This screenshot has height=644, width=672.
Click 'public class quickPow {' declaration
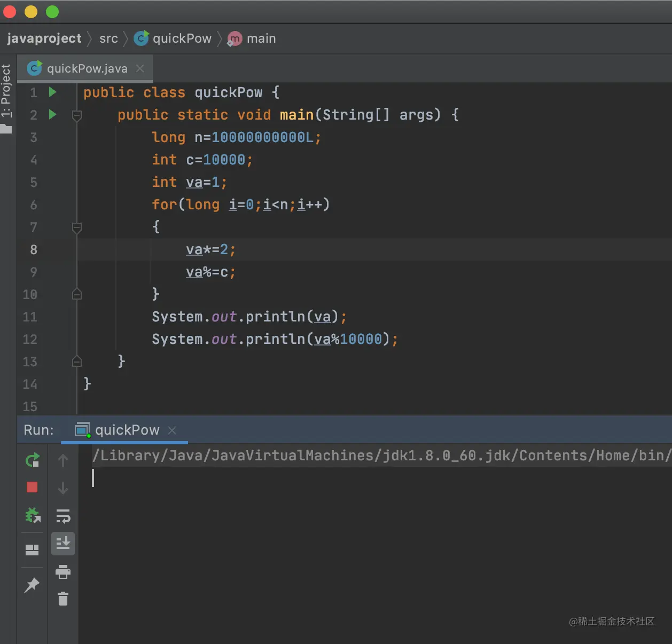182,92
